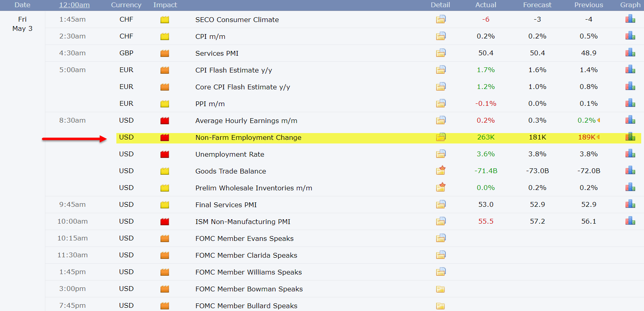Select the Average Hourly Earnings m/m event
The height and width of the screenshot is (311, 644).
[x=246, y=121]
